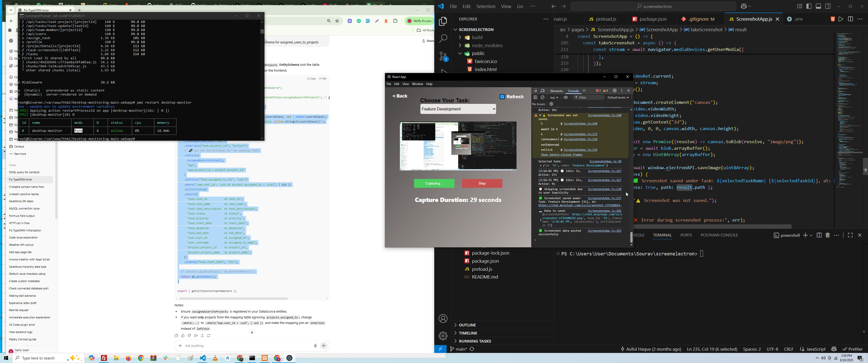
Task: Toggle the VS Code primary sidebar
Action: click(x=809, y=6)
